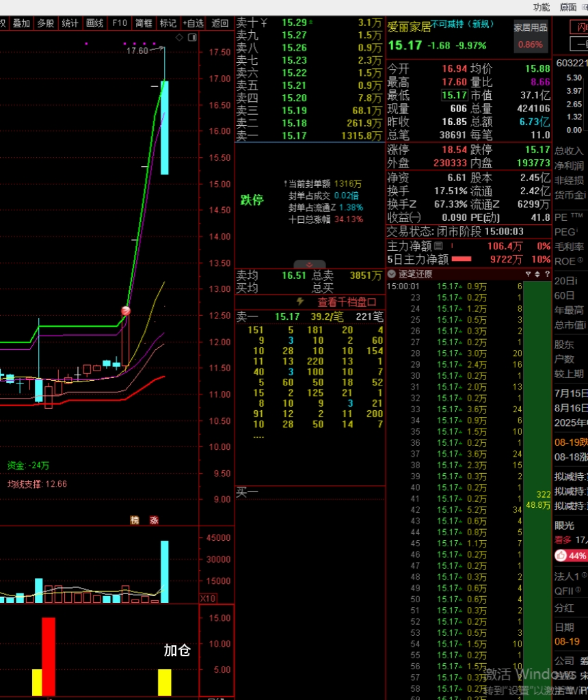
Task: Open the 版面 menu
Action: coord(568,7)
